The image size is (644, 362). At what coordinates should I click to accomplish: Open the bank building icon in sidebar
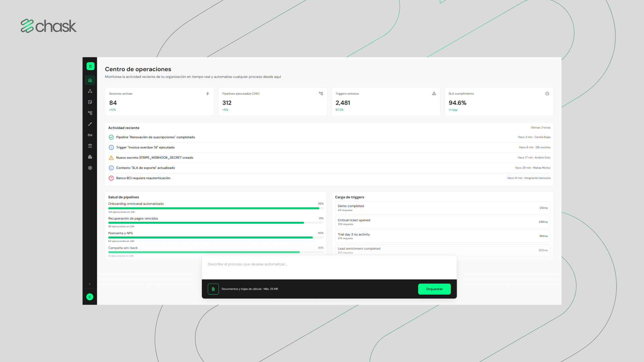point(90,146)
